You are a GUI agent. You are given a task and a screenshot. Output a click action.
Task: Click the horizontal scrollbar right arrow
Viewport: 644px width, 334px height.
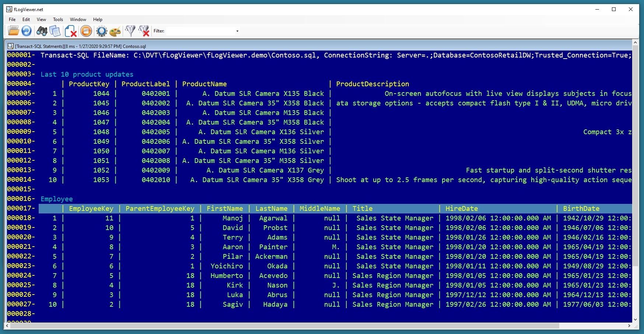(629, 326)
